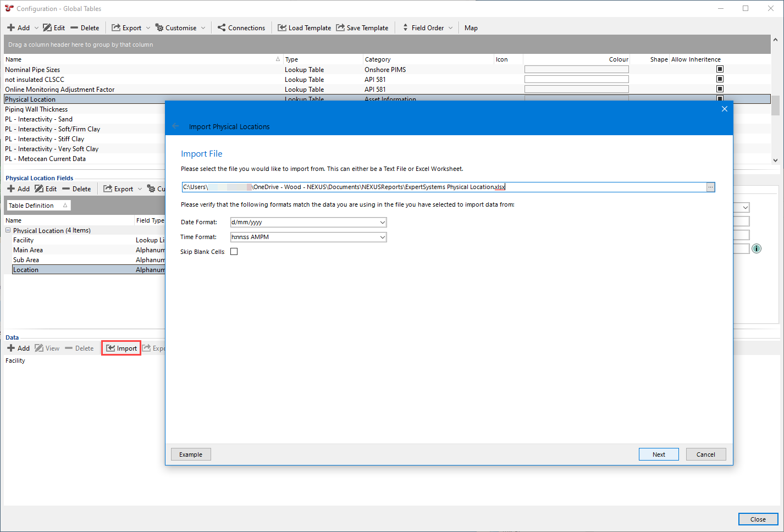Click the back arrow in import dialog
The width and height of the screenshot is (784, 532).
(x=175, y=126)
